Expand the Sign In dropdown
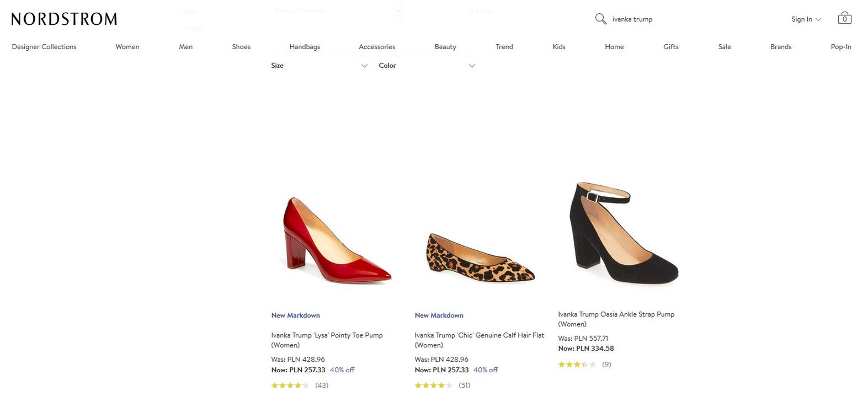 tap(806, 19)
